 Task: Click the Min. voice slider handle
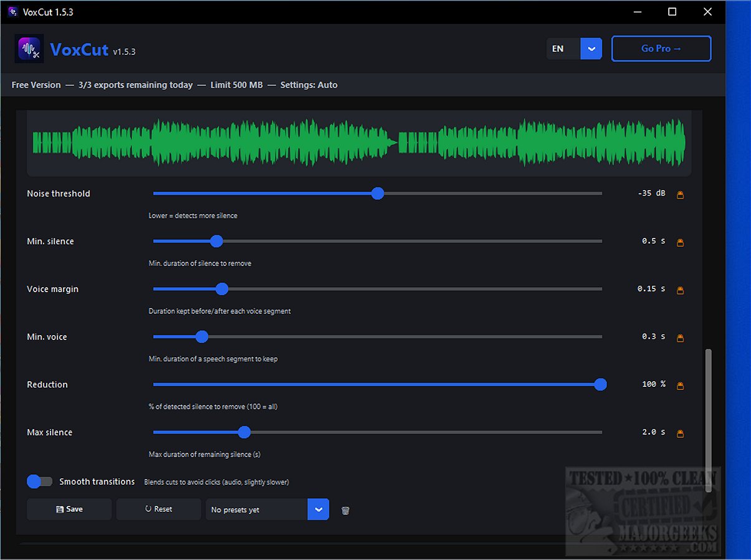[201, 337]
